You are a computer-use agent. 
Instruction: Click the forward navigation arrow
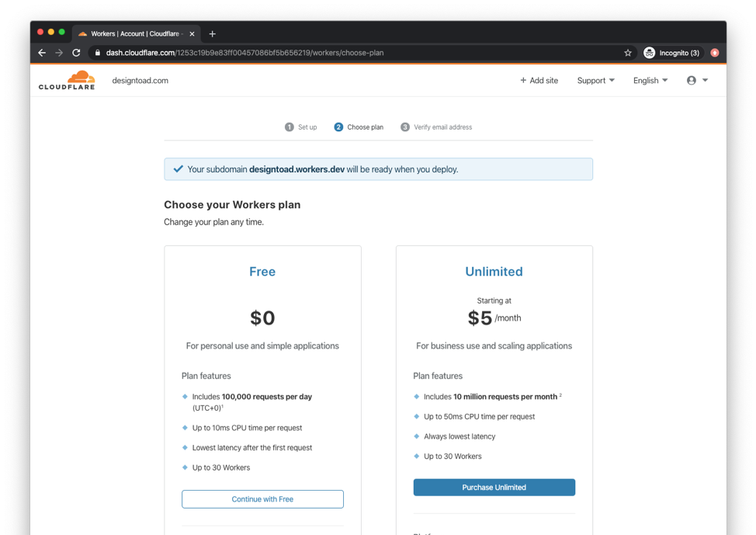point(59,53)
